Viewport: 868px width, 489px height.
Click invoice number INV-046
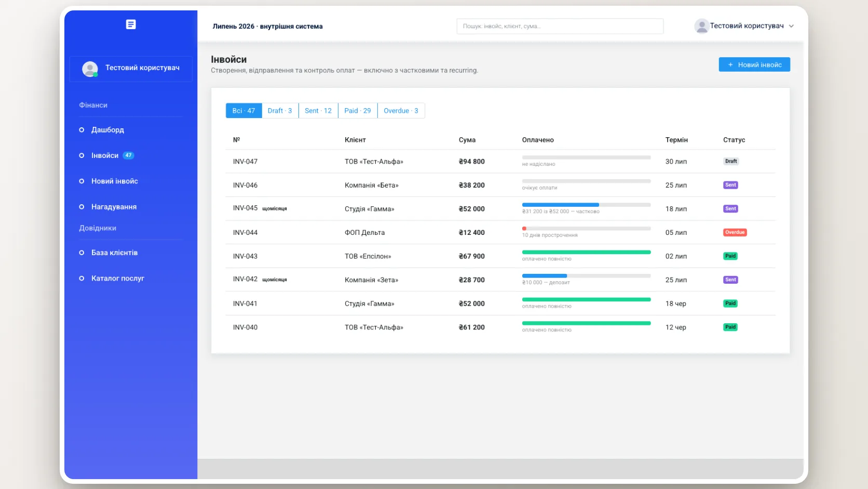pyautogui.click(x=245, y=186)
